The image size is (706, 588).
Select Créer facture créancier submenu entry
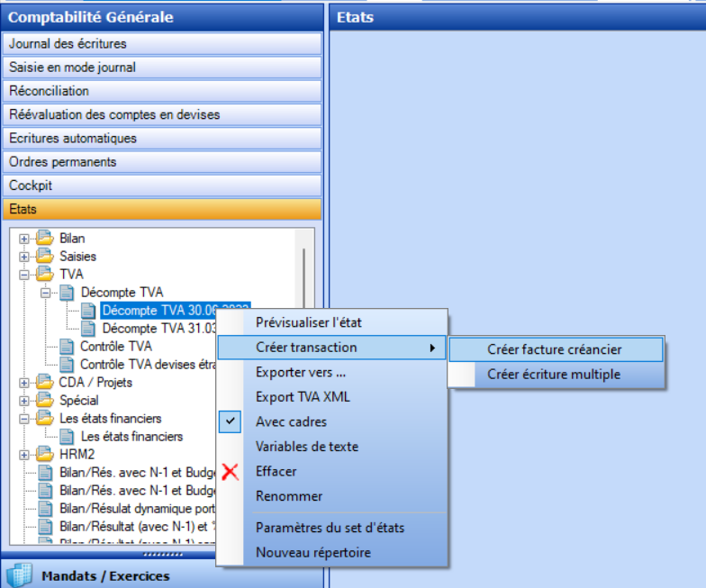point(554,349)
